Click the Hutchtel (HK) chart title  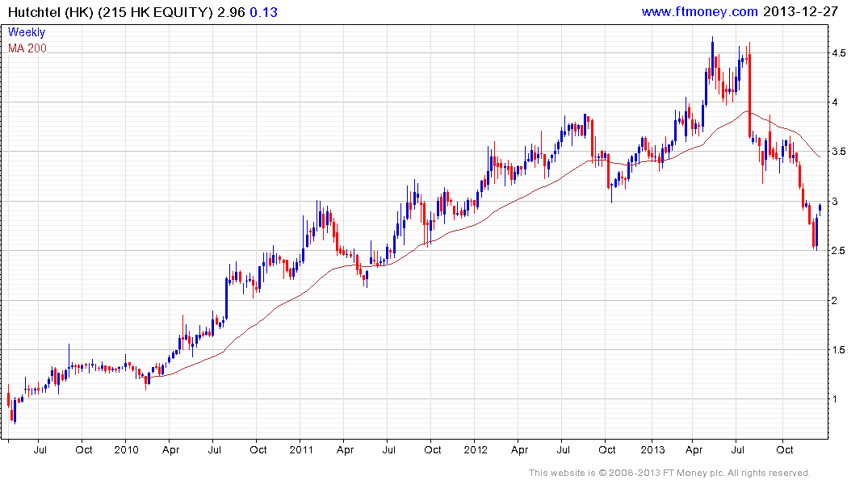[110, 12]
